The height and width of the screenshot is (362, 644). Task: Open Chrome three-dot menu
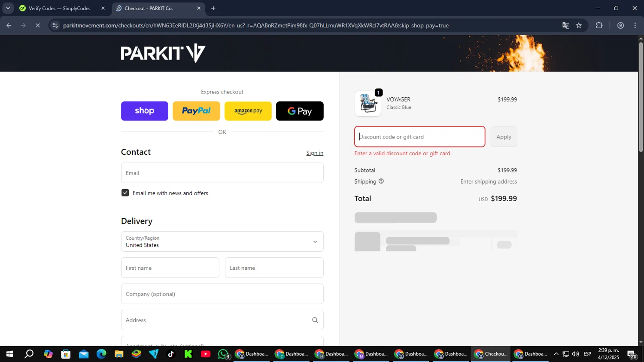(x=635, y=25)
